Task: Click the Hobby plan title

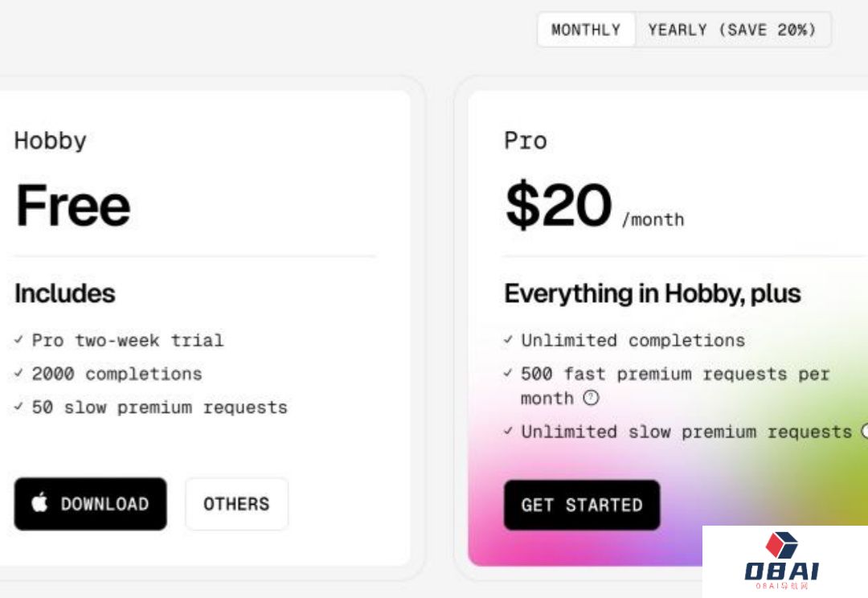Action: point(51,141)
